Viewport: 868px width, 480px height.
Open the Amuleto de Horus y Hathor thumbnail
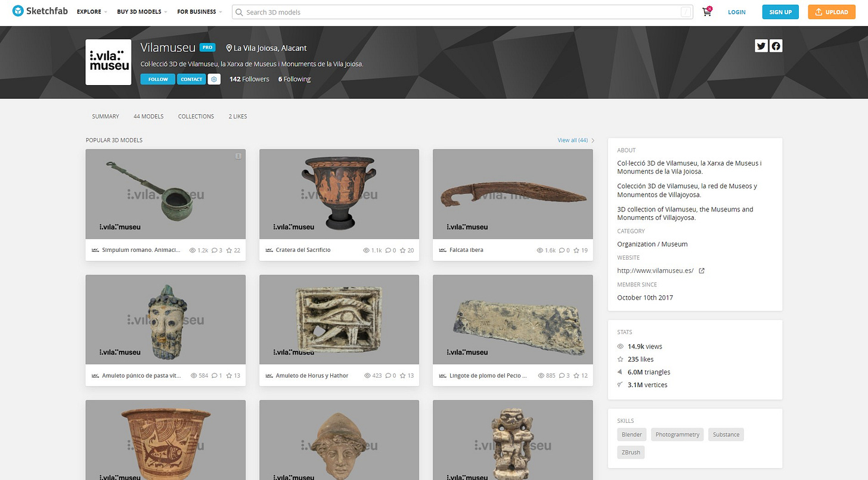(339, 320)
